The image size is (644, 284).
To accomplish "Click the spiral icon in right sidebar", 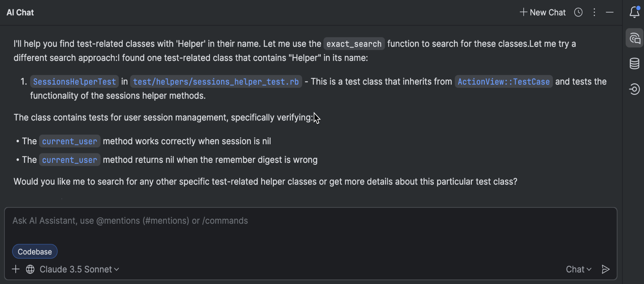I will pyautogui.click(x=634, y=89).
